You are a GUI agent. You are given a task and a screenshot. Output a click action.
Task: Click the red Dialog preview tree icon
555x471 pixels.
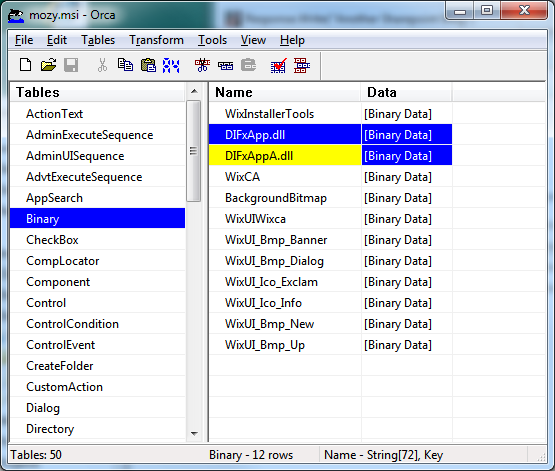[302, 65]
